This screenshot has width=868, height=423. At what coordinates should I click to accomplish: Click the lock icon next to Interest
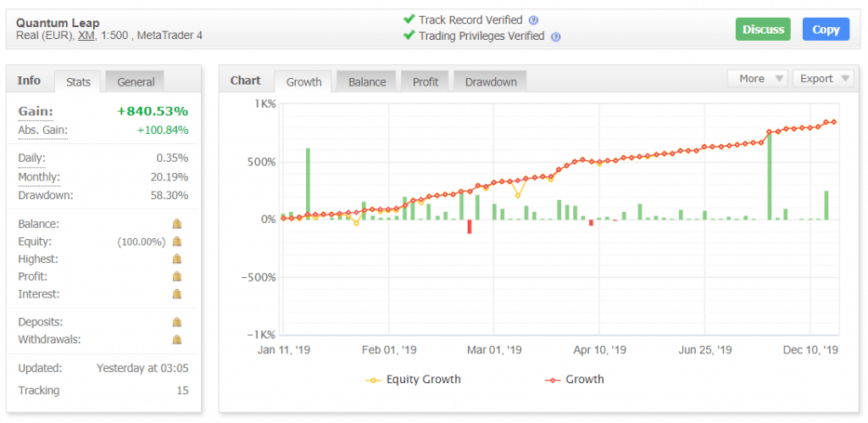[177, 294]
